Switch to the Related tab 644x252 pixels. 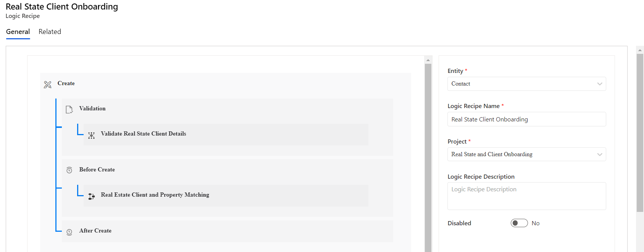point(50,32)
